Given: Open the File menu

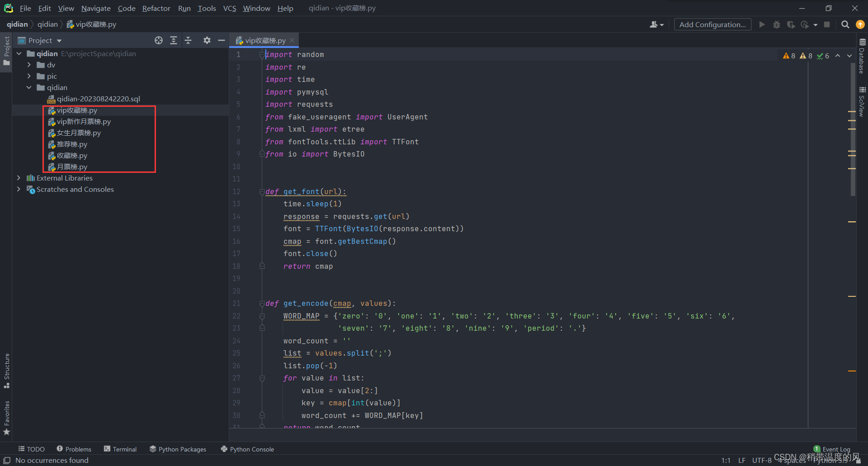Looking at the screenshot, I should point(25,8).
